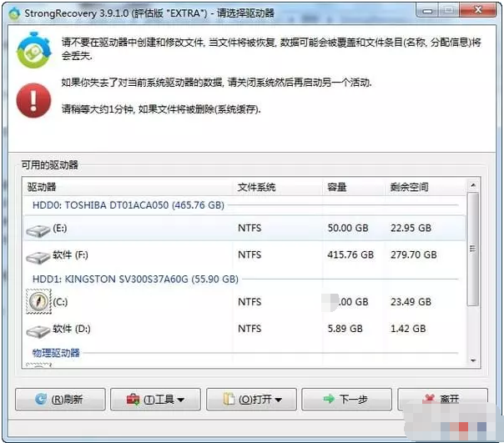Select the HDD1 KINGSTON SV300S37A60G group header
Viewport: 504px width, 443px height.
click(135, 279)
